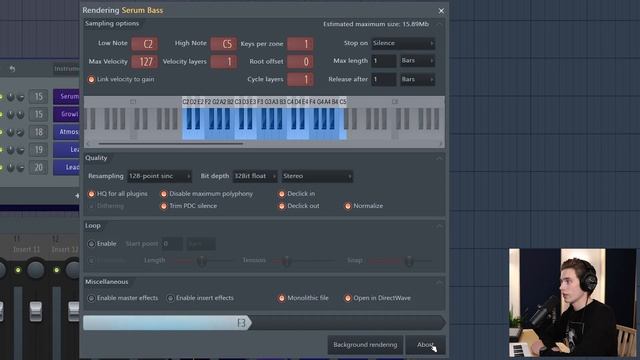
Task: Click the Background rendering button
Action: click(365, 345)
